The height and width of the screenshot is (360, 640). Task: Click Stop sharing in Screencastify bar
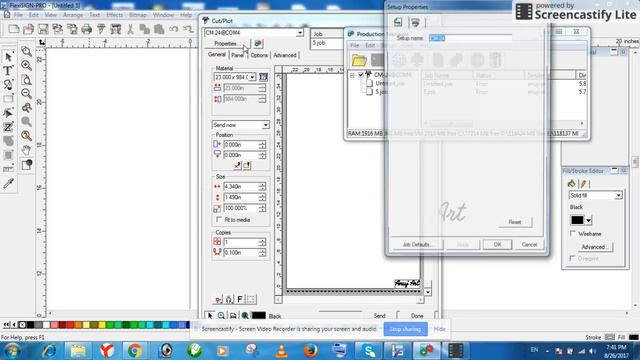click(x=406, y=329)
